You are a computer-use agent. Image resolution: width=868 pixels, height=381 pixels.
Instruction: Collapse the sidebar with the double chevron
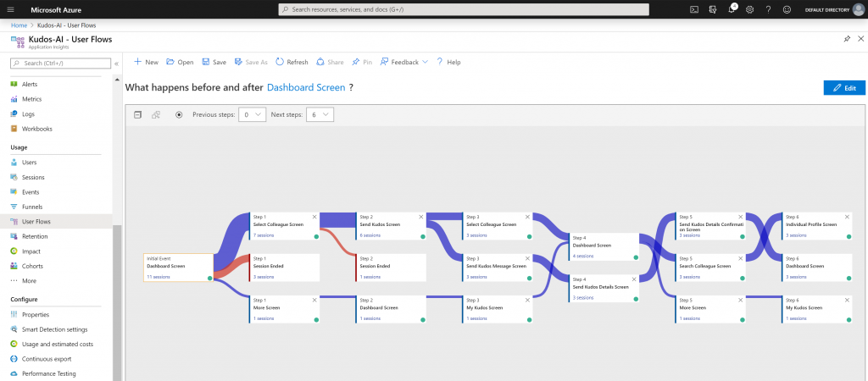(x=116, y=63)
